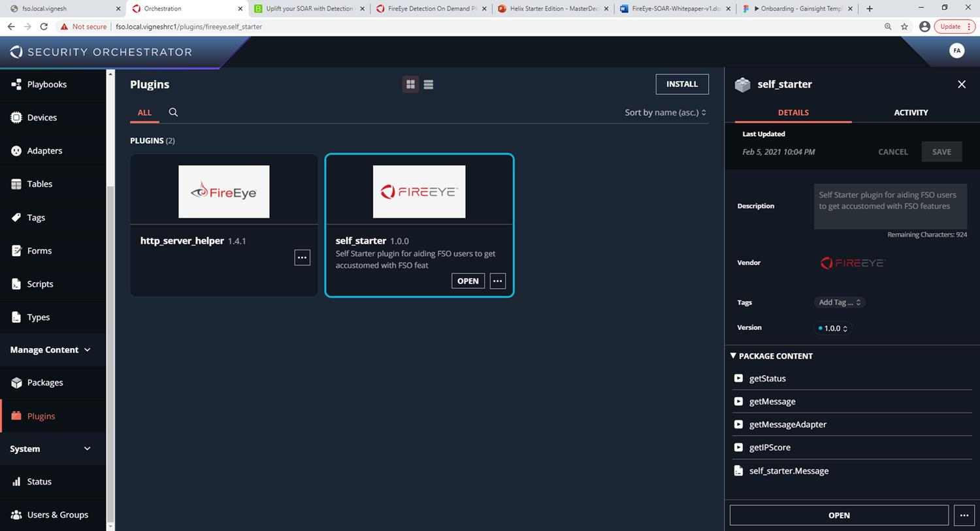
Task: Click the Chrome Update button
Action: (x=955, y=27)
